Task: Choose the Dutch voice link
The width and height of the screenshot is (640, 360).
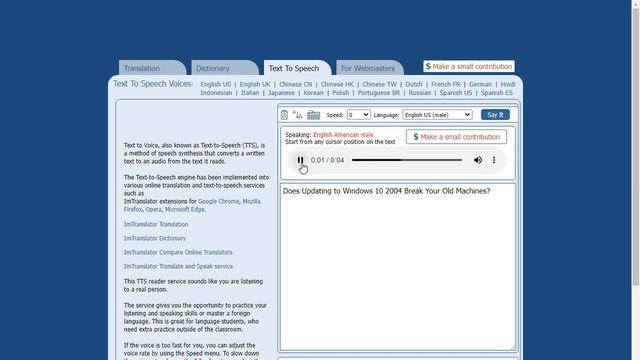Action: [413, 84]
